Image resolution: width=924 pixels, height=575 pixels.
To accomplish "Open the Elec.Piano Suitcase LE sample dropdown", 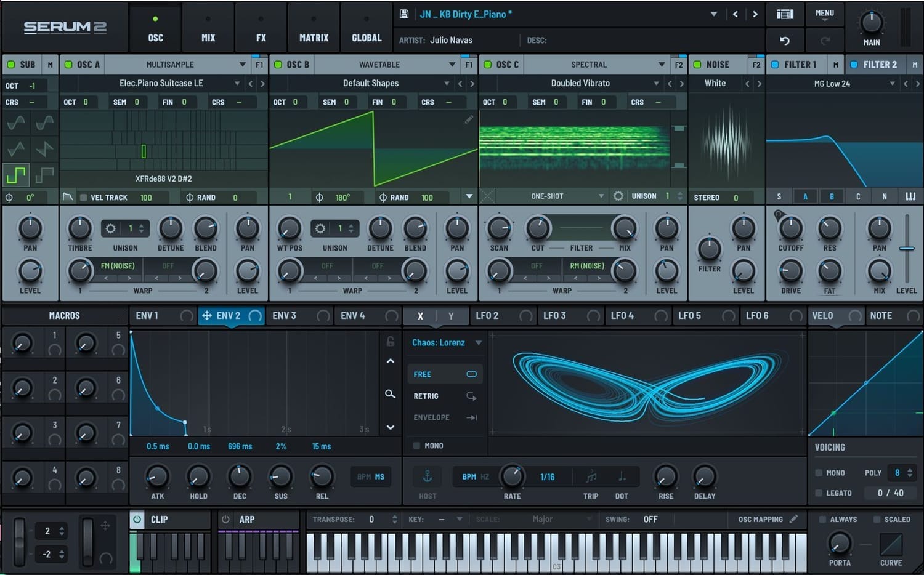I will pos(237,84).
